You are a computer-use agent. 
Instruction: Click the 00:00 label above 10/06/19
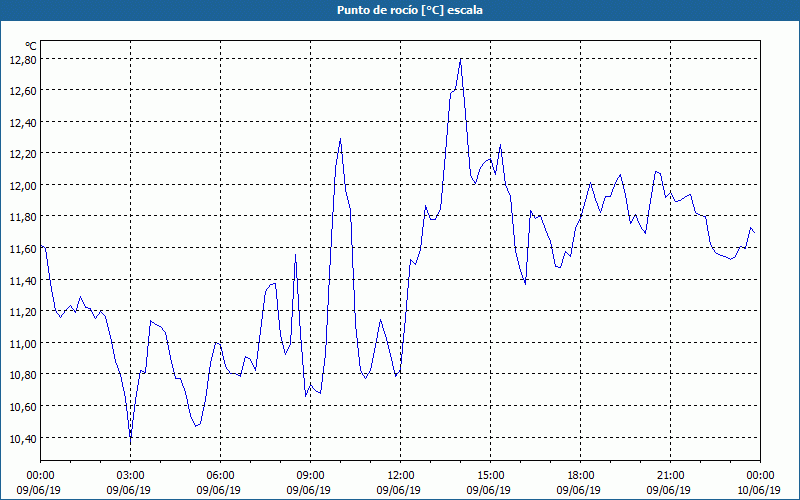tap(760, 476)
